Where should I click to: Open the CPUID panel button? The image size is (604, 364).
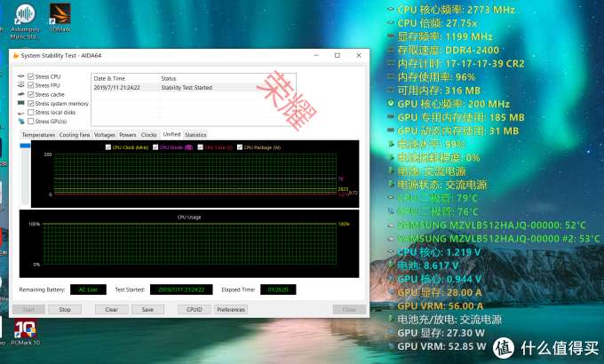[x=195, y=309]
